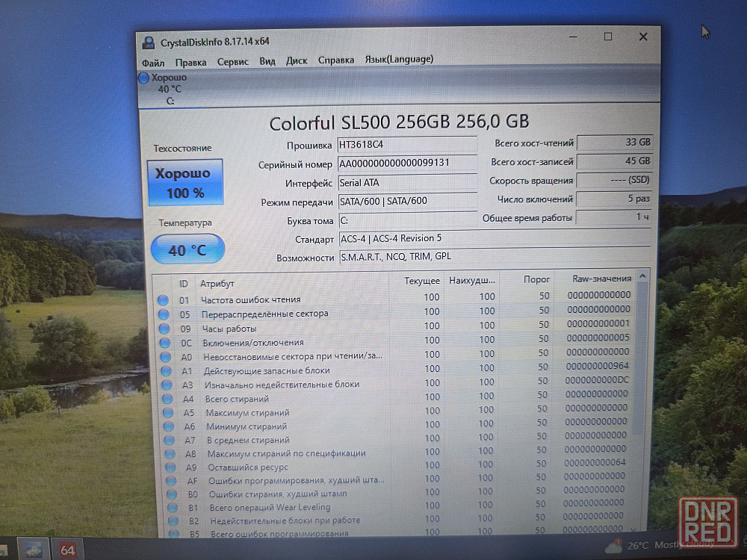Click the Raw-значения column header
The image size is (747, 560).
(x=601, y=279)
